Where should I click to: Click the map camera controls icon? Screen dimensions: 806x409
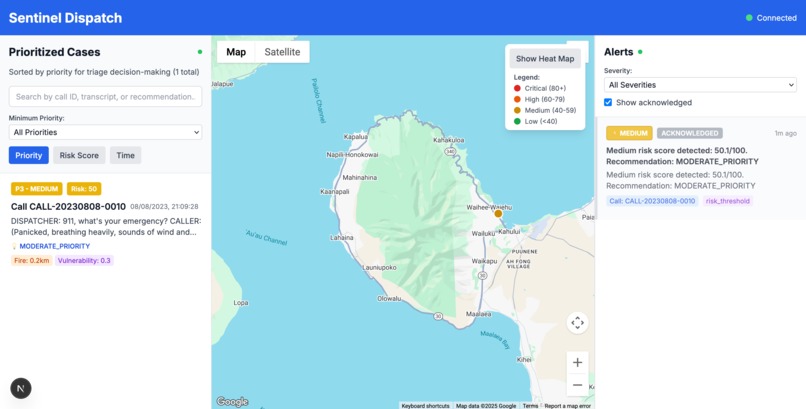577,323
